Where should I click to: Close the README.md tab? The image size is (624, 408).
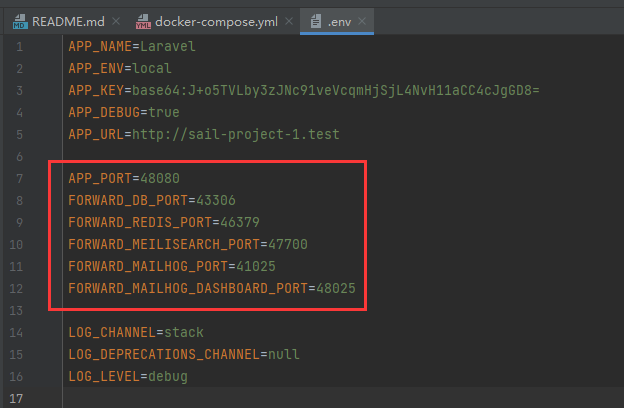tap(116, 21)
